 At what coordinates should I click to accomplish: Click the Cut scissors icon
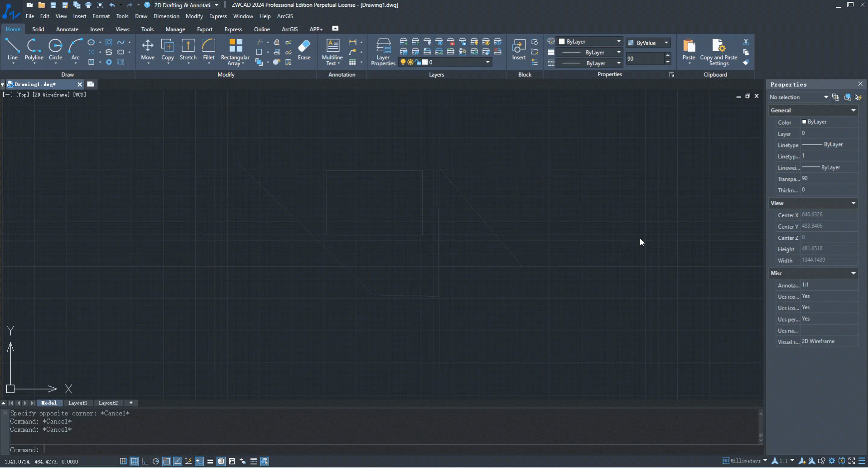click(x=746, y=42)
